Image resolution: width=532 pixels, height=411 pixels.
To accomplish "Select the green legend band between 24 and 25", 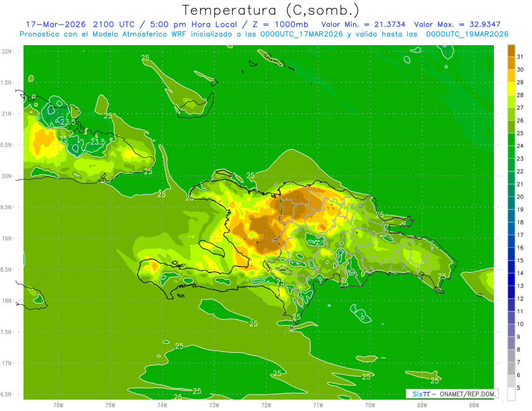I will point(511,139).
